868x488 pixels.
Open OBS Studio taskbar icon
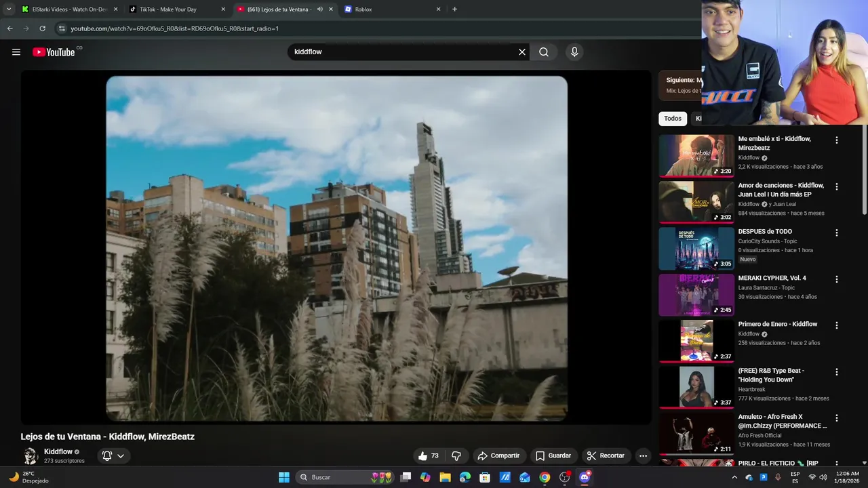click(565, 477)
